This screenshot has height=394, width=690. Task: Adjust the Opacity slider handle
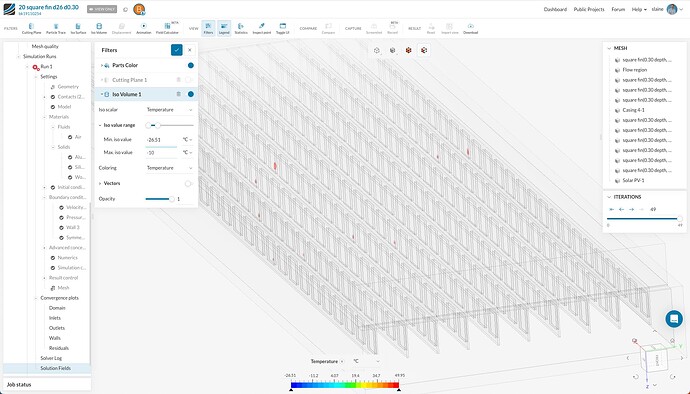pos(172,199)
